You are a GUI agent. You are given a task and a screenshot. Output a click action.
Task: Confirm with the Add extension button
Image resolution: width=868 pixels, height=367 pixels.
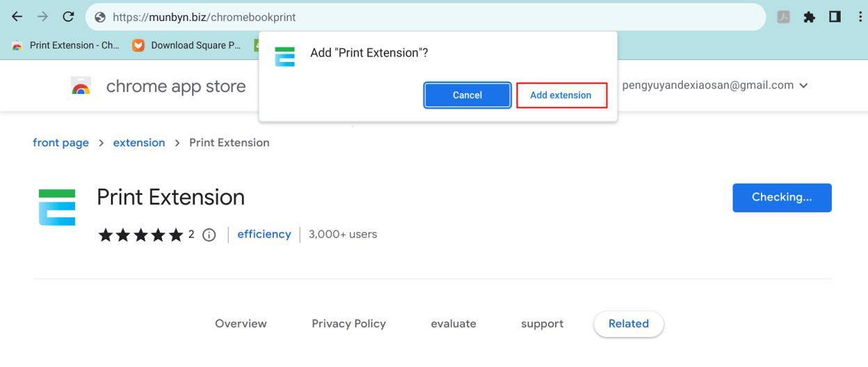[561, 95]
